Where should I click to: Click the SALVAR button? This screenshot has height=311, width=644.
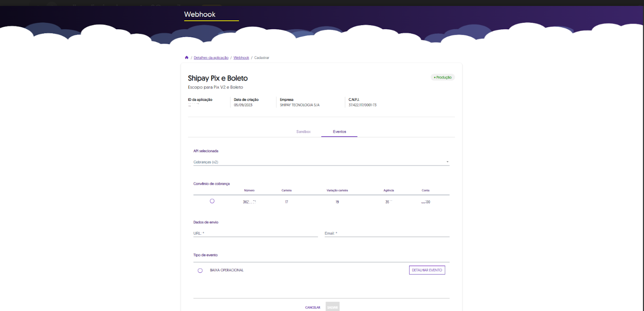click(333, 307)
